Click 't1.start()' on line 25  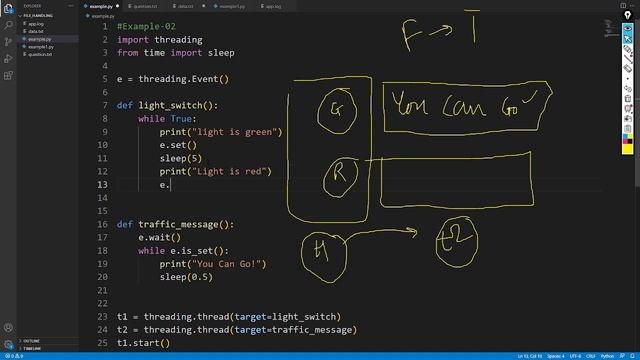[x=143, y=343]
